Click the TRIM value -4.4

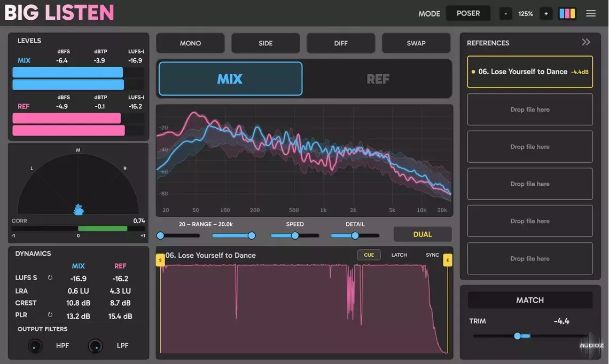click(x=561, y=321)
